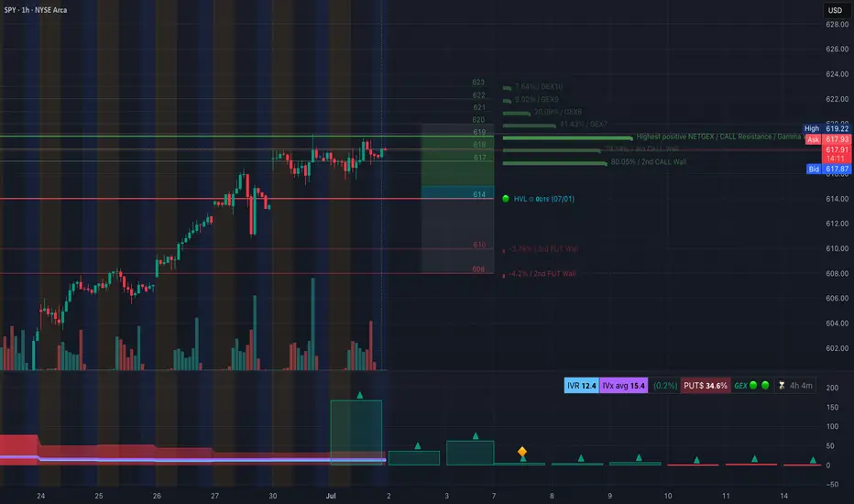Screen dimensions: 854x504
Task: Click the 606.00 price axis label
Action: click(x=838, y=298)
